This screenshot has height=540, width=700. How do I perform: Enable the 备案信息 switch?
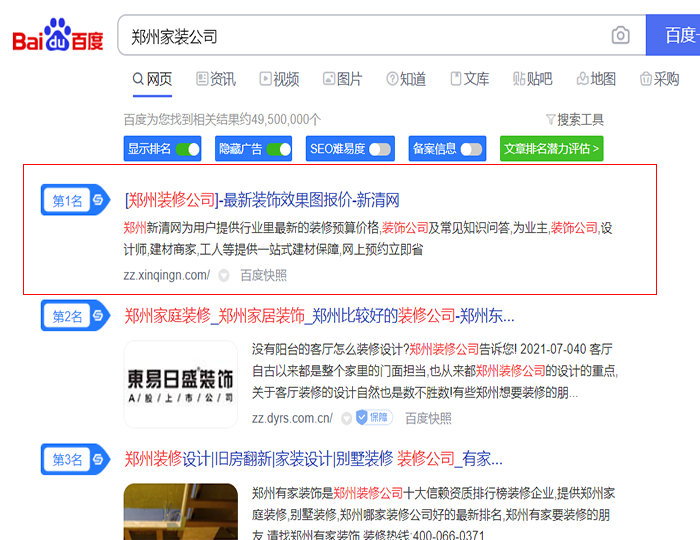(x=471, y=149)
